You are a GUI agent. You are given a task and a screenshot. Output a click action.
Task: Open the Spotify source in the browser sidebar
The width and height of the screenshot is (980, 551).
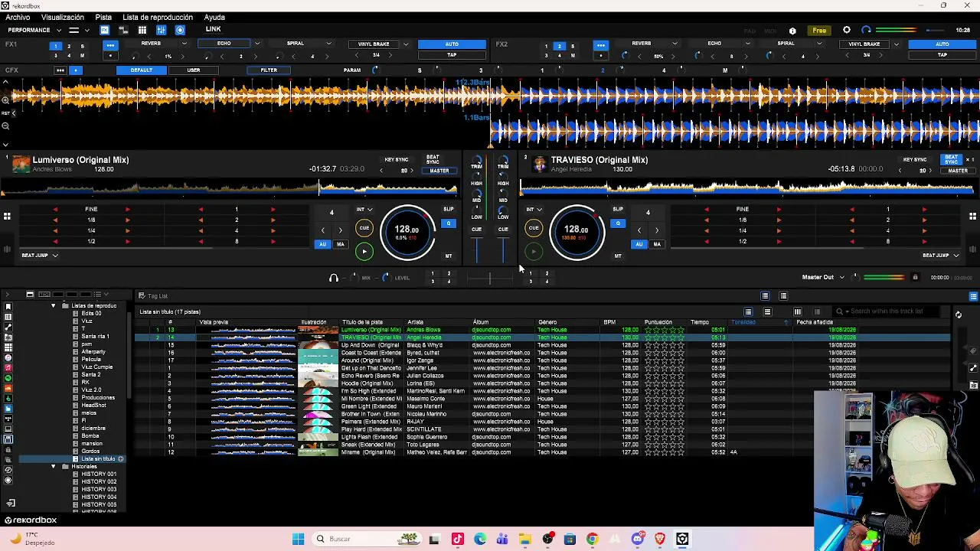click(8, 378)
